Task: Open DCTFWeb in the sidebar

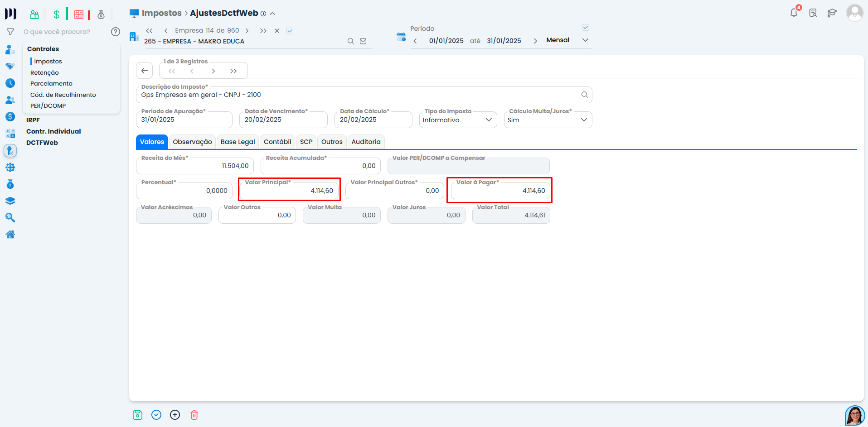Action: 42,143
